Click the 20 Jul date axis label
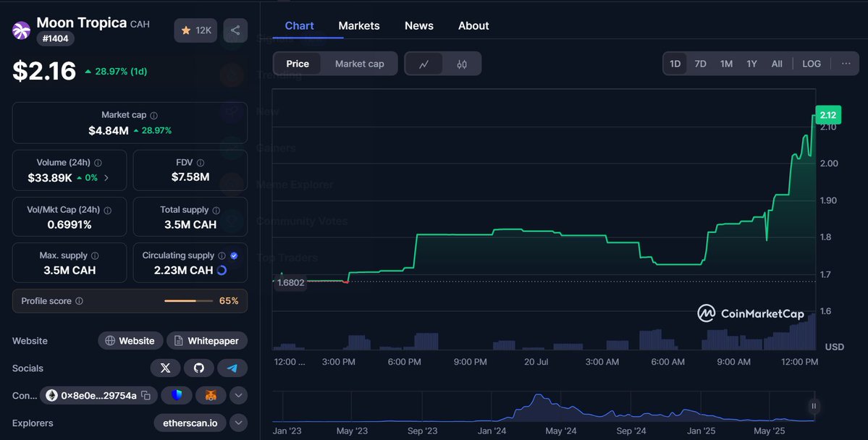Image resolution: width=868 pixels, height=440 pixels. pos(536,361)
